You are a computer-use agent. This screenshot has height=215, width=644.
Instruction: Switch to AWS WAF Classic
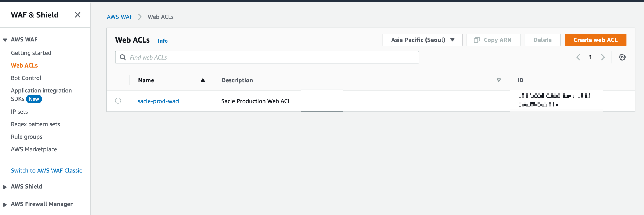pyautogui.click(x=46, y=170)
